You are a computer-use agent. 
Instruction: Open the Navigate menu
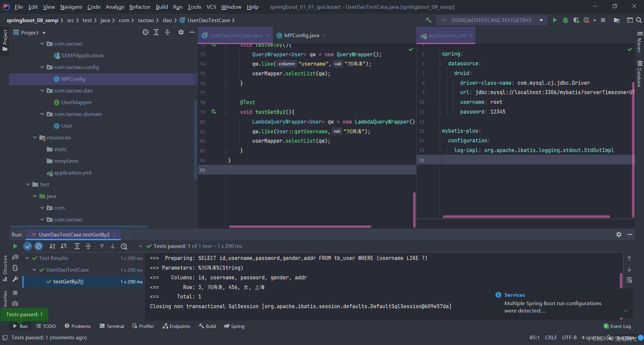click(x=71, y=7)
